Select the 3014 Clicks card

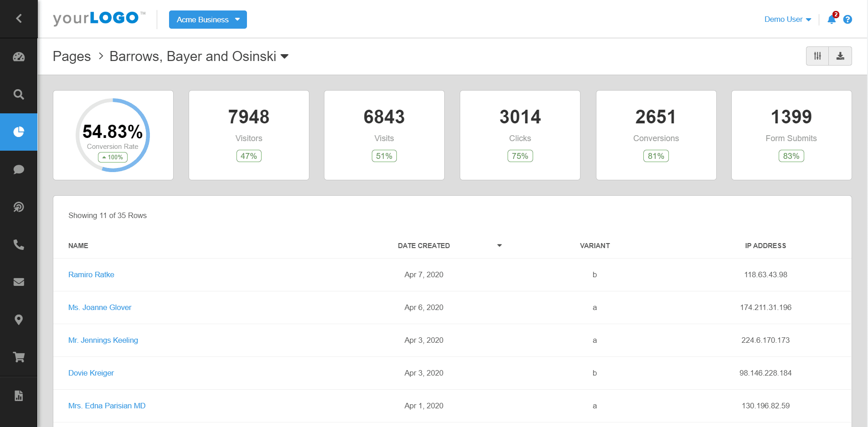coord(520,135)
